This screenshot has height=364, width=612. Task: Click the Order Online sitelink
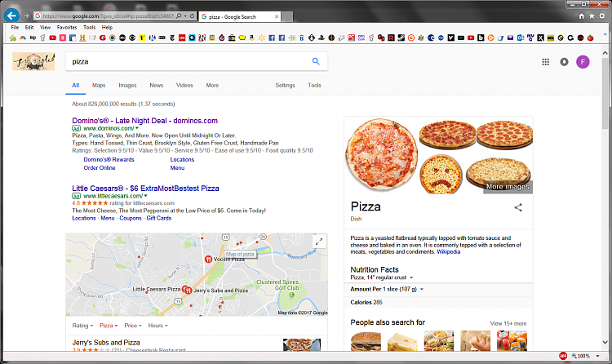tap(99, 167)
